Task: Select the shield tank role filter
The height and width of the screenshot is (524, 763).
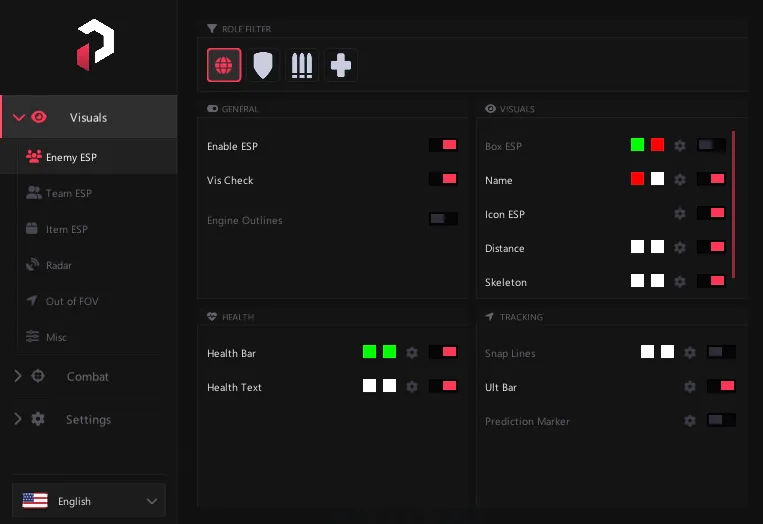Action: [263, 65]
